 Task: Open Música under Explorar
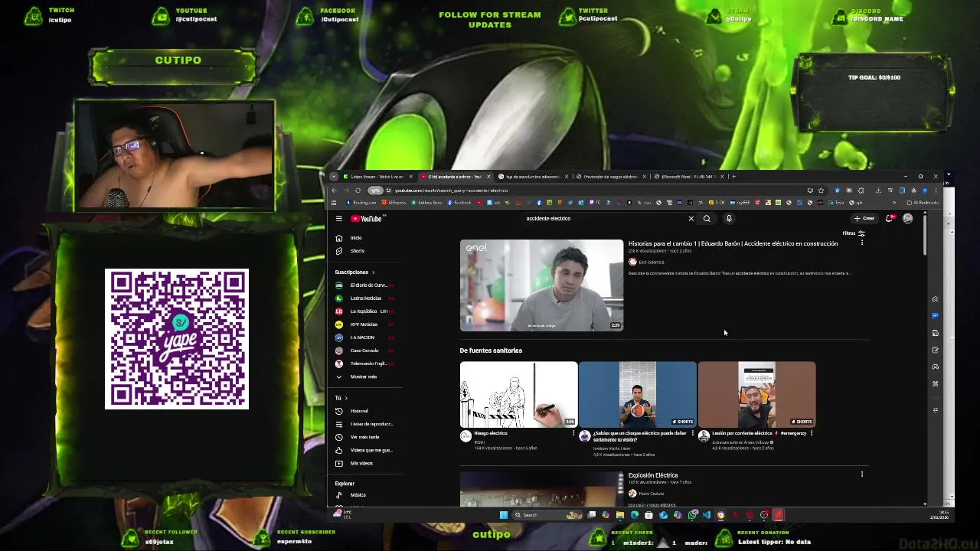(x=365, y=495)
